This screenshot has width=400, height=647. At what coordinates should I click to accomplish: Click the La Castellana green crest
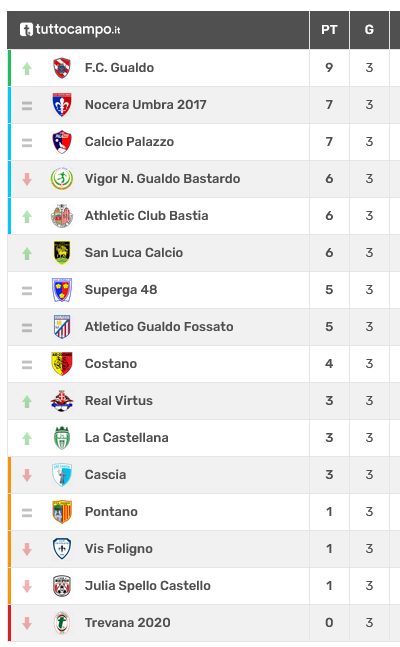(62, 438)
